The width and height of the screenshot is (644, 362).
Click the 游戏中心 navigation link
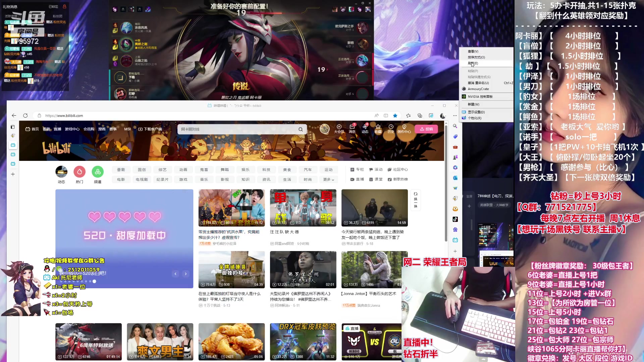coord(72,129)
